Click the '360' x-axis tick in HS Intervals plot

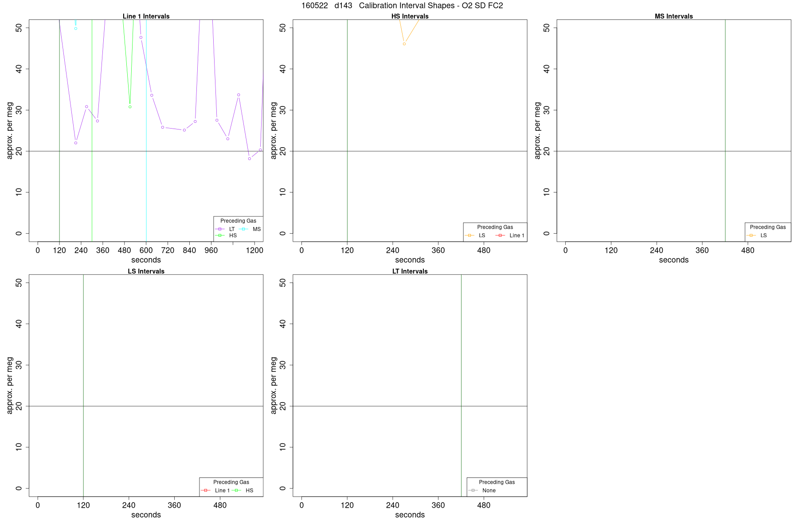[438, 250]
